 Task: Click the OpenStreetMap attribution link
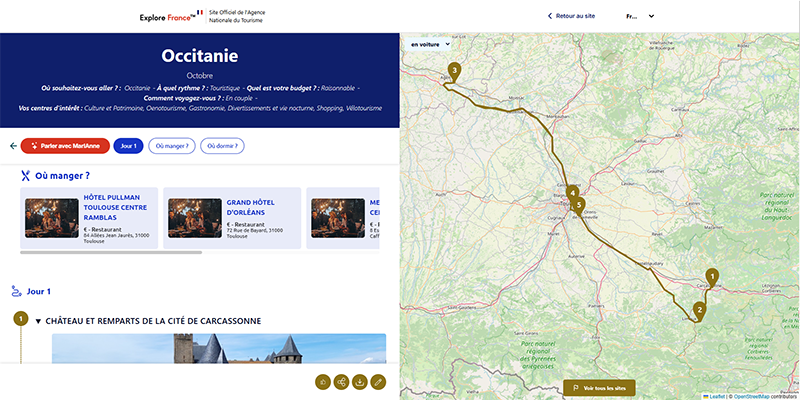coord(750,396)
